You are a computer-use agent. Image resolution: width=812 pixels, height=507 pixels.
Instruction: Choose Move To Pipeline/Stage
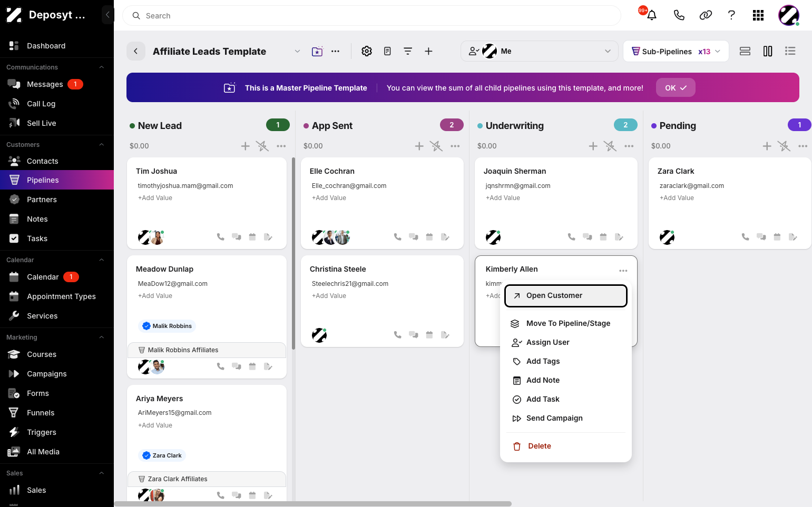click(566, 323)
